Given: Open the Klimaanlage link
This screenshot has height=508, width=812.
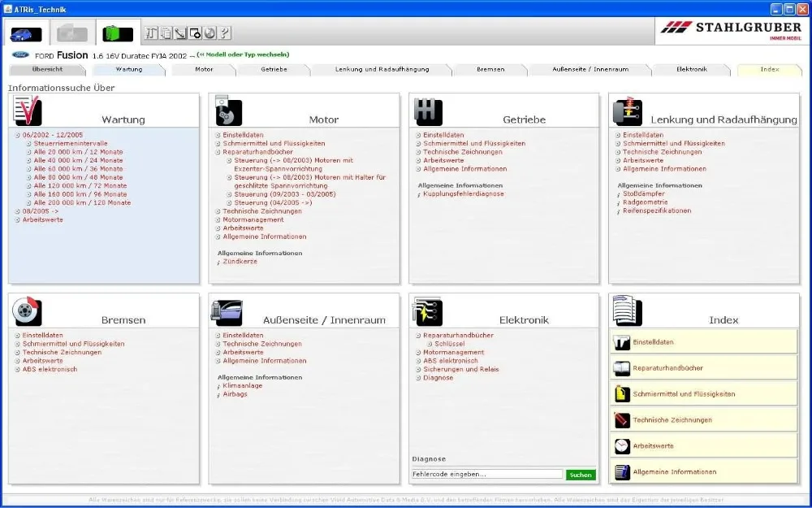Looking at the screenshot, I should (x=242, y=386).
